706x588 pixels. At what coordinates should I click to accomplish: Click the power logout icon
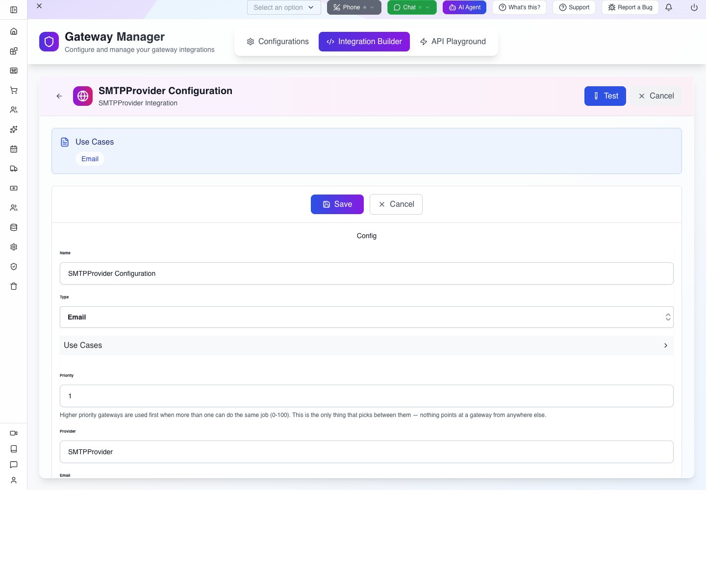[694, 7]
